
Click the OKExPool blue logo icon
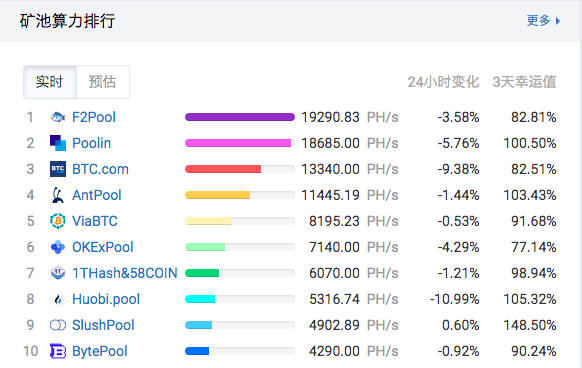coord(58,247)
